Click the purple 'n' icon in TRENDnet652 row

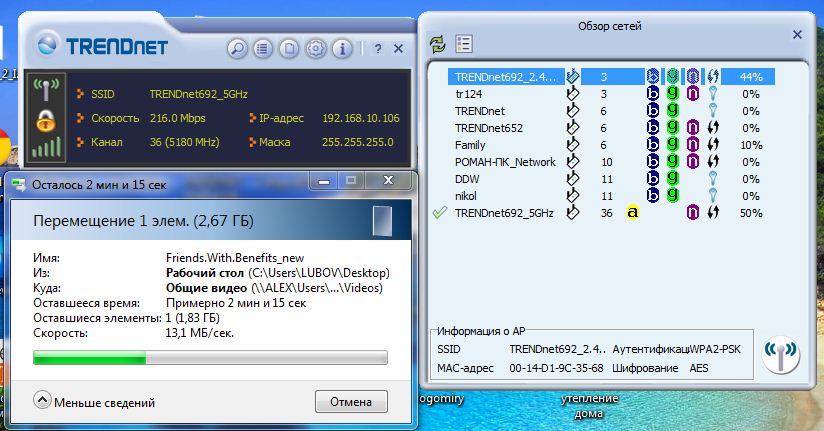click(x=693, y=128)
